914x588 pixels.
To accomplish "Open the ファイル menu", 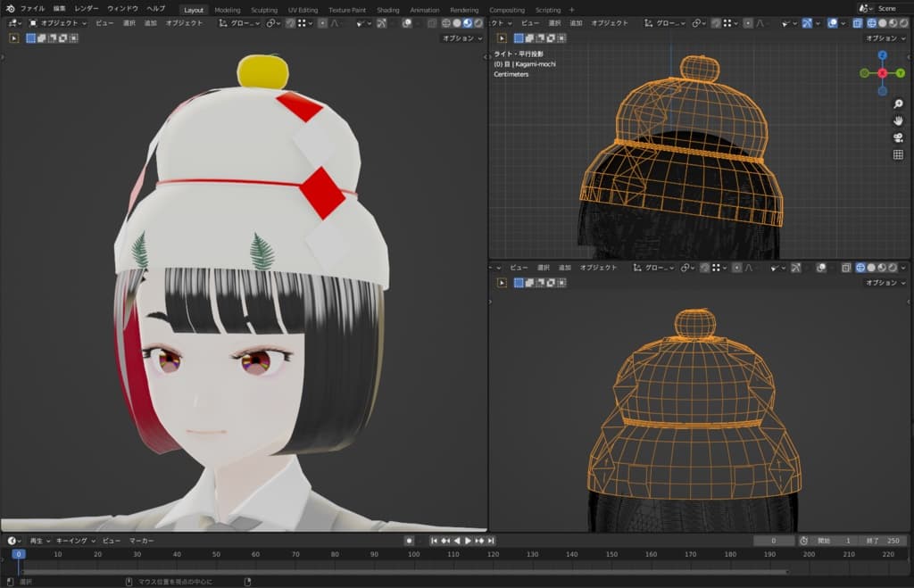I will pyautogui.click(x=32, y=8).
